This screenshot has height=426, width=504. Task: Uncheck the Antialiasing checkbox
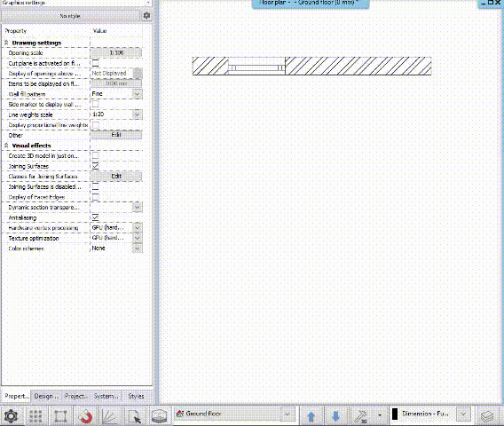point(96,217)
